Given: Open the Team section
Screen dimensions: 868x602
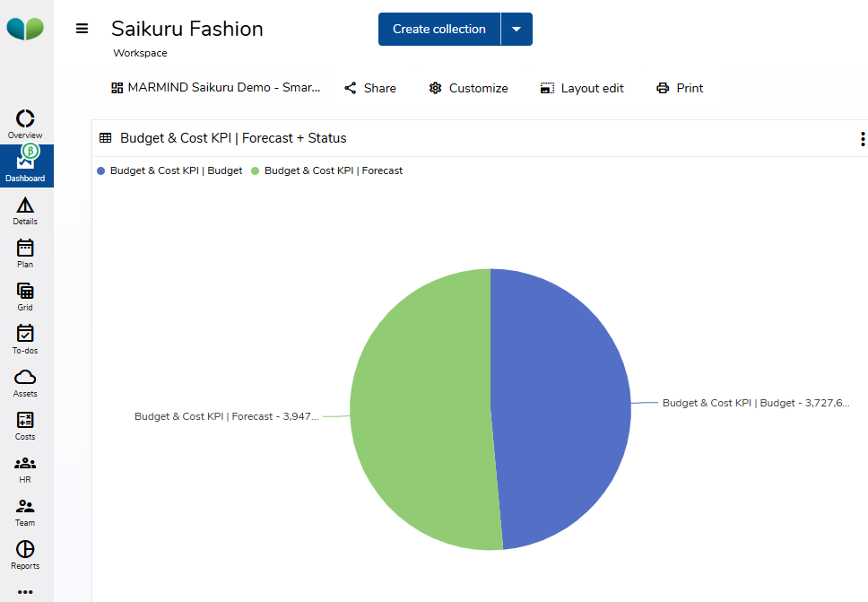Looking at the screenshot, I should click(x=25, y=512).
